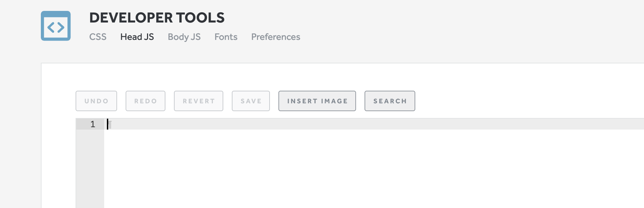Screen dimensions: 644x208
Task: Open the Preferences section
Action: (275, 37)
